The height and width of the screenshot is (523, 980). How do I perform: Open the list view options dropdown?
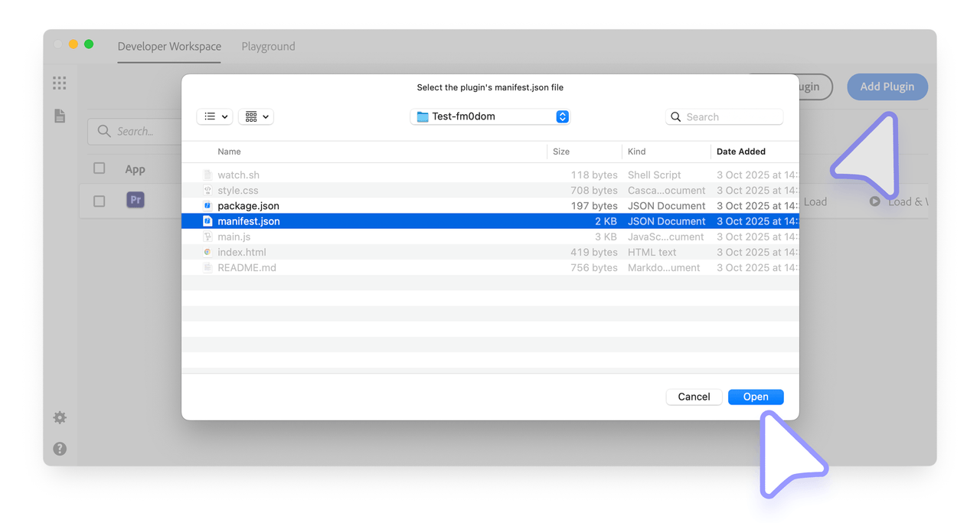tap(214, 116)
